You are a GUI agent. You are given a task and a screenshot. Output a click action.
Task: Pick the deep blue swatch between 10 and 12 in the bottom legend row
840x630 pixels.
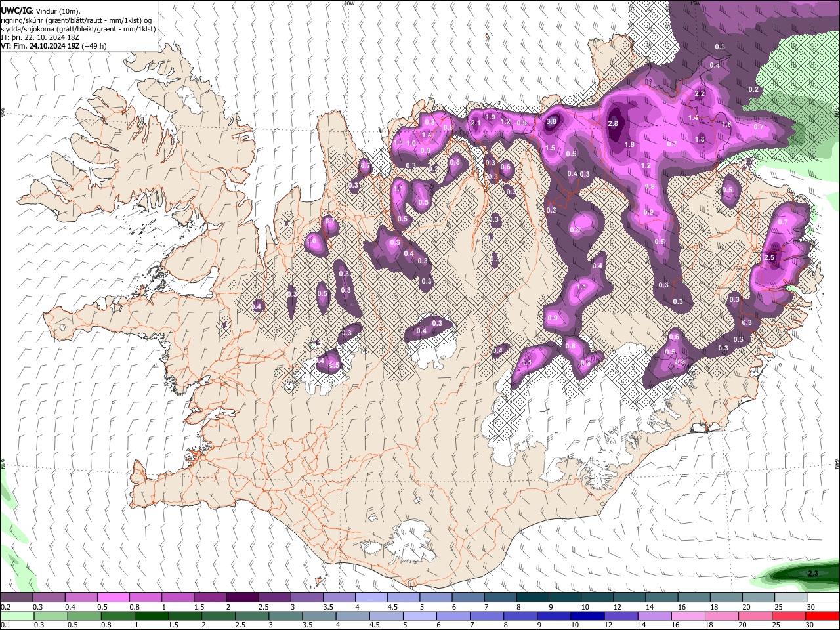[587, 616]
